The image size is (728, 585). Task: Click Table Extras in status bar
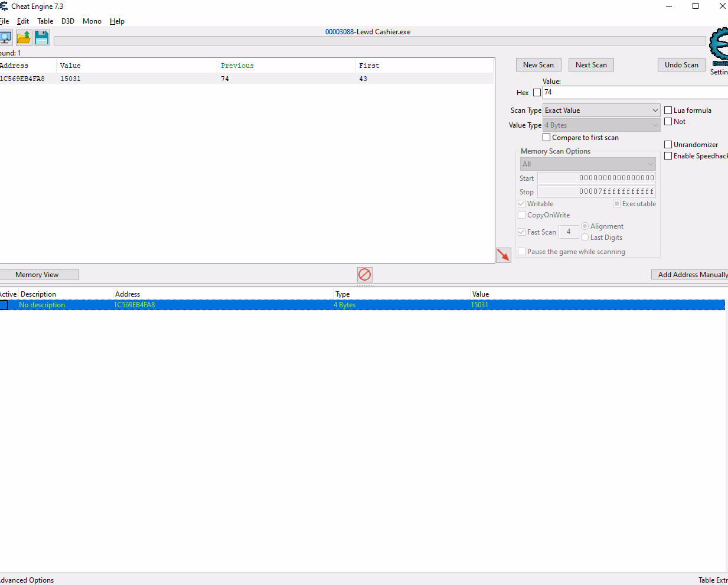coord(713,580)
